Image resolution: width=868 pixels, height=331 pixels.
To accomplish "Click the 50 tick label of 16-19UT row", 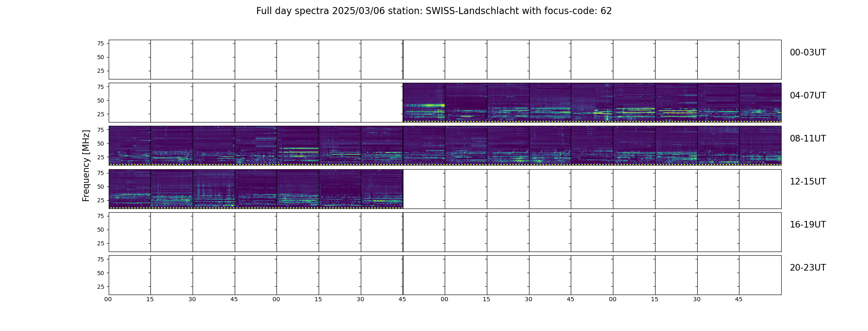I will tap(100, 230).
